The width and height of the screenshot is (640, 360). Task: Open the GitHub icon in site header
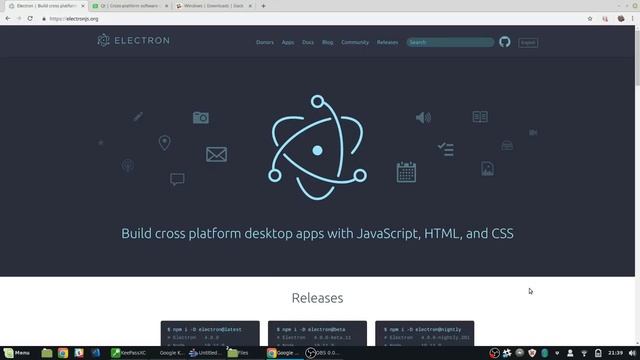(x=504, y=42)
